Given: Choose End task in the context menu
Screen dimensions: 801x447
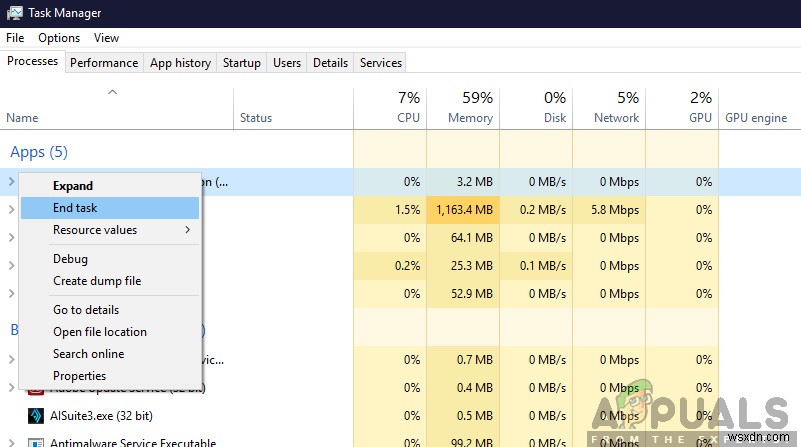Looking at the screenshot, I should coord(110,208).
